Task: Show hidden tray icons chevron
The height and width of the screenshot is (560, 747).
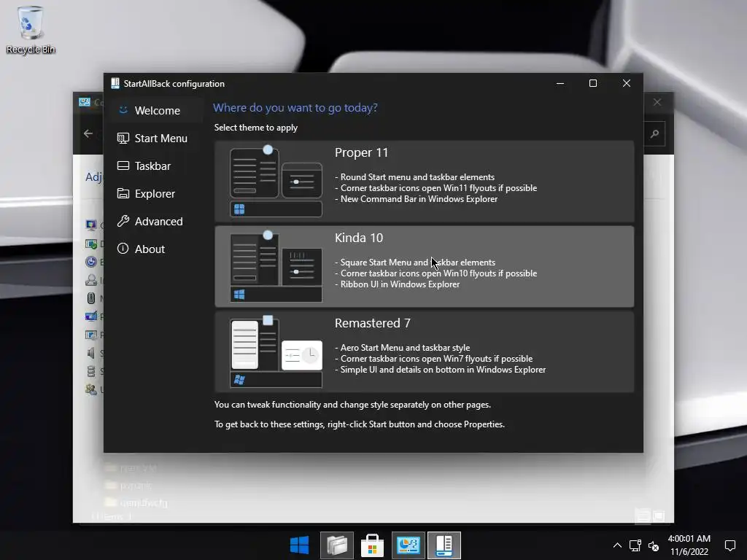Action: (x=617, y=545)
